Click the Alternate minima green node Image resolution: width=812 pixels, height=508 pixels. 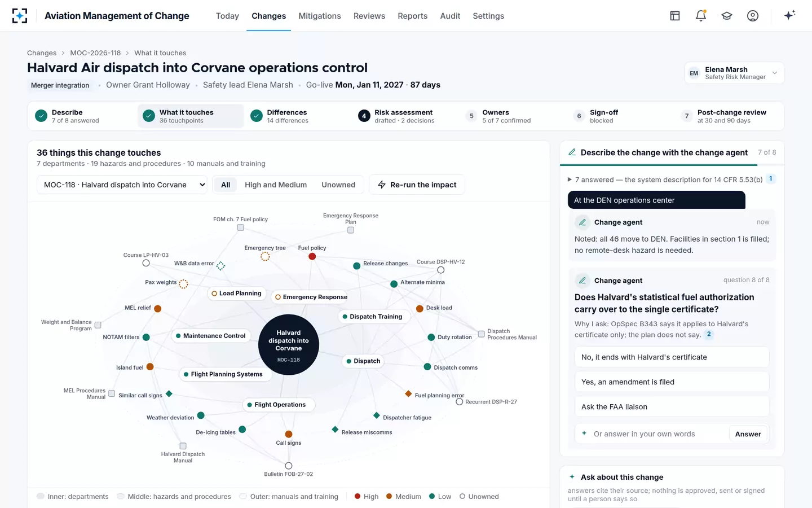coord(394,284)
